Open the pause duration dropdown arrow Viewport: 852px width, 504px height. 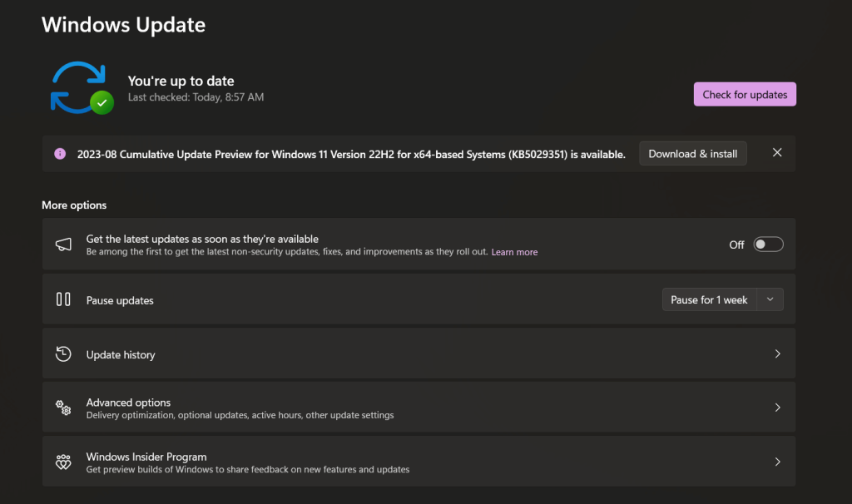click(x=770, y=299)
